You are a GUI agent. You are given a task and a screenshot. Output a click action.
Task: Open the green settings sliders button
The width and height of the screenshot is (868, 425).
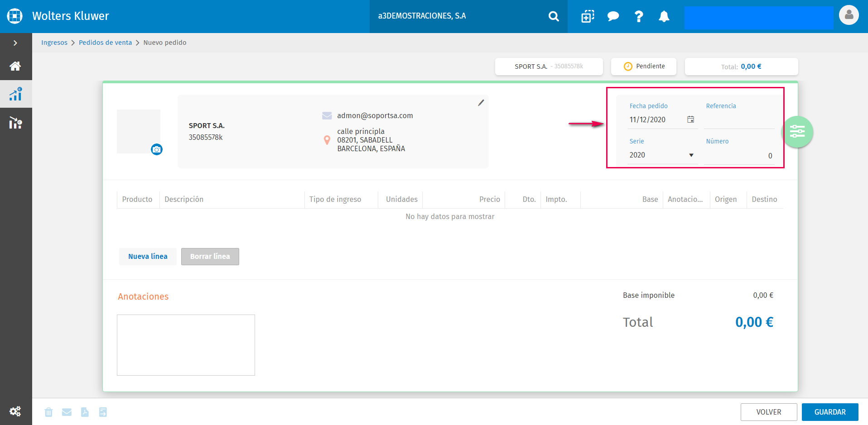[x=797, y=132]
